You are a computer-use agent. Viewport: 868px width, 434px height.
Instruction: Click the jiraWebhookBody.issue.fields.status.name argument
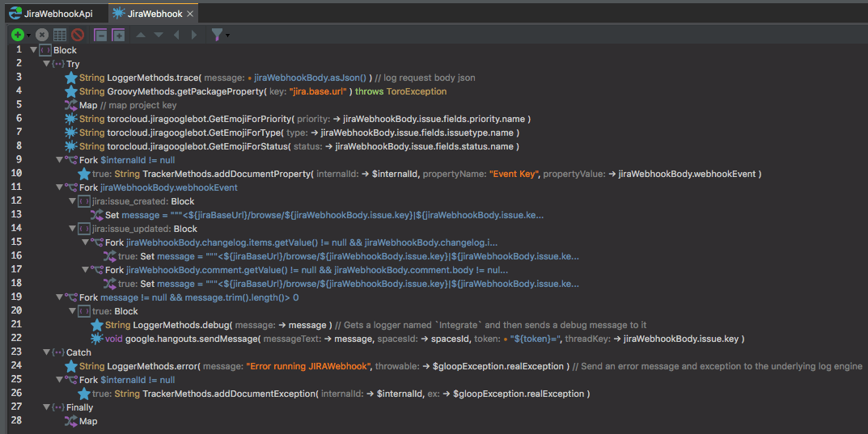coord(425,146)
